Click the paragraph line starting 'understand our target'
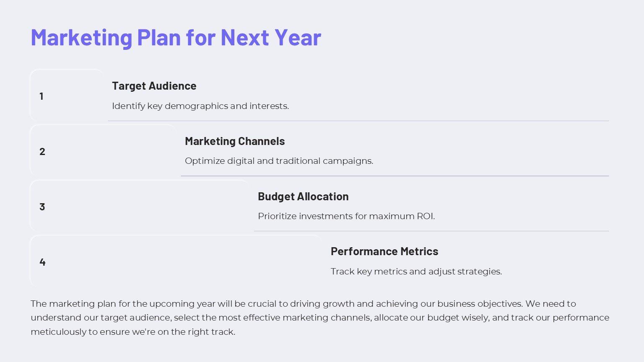The width and height of the screenshot is (644, 362). (319, 318)
